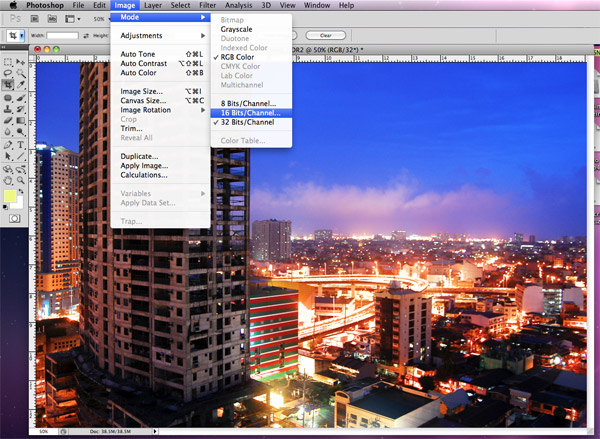Viewport: 600px width, 439px height.
Task: Select the Zoom magnifier tool
Action: [21, 180]
